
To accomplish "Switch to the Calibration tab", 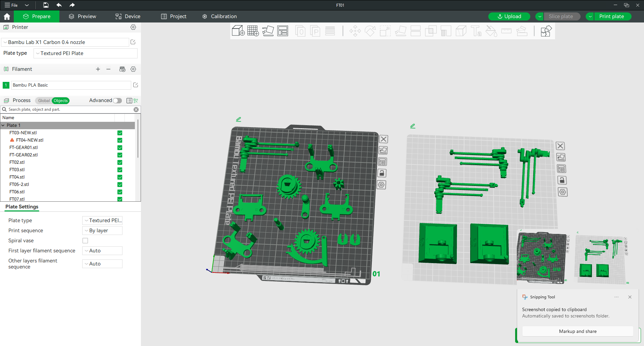I will coord(219,16).
